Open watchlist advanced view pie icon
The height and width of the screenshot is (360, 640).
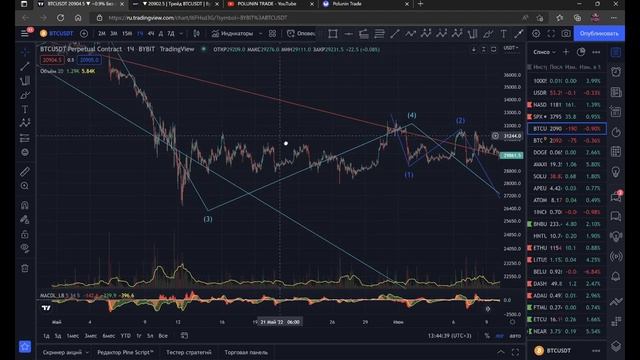581,52
